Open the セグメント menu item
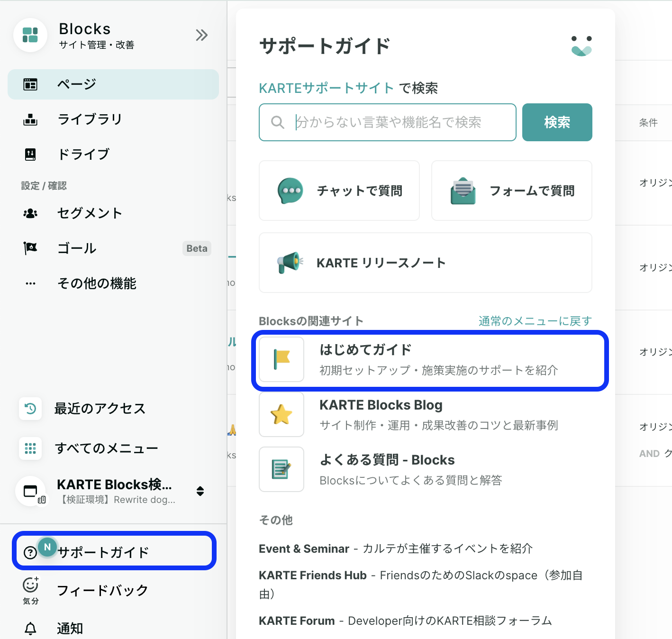Image resolution: width=672 pixels, height=639 pixels. click(113, 213)
